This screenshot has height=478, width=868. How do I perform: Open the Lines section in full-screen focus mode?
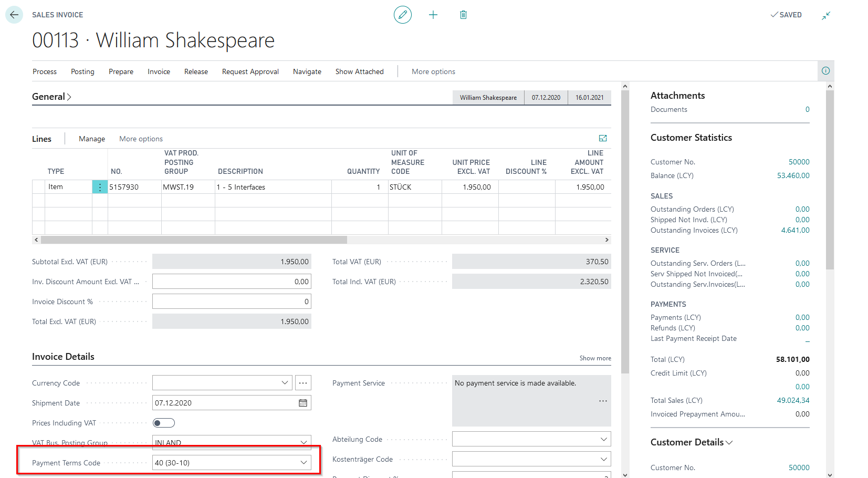click(x=603, y=138)
